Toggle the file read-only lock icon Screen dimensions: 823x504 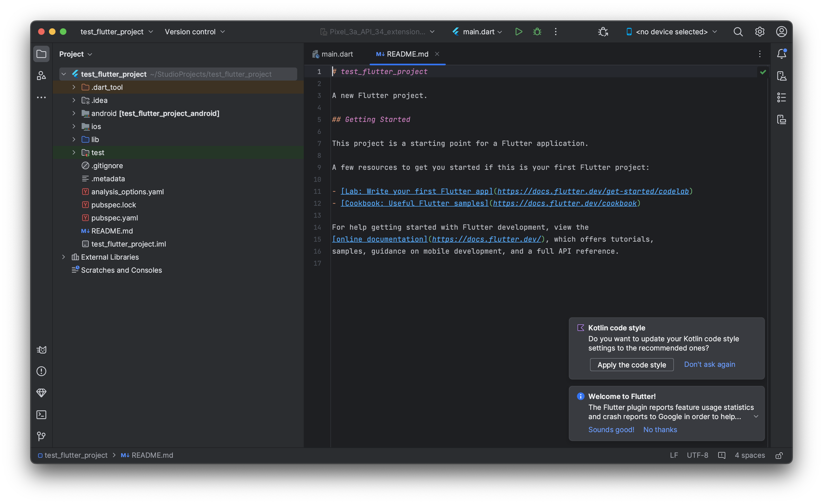pyautogui.click(x=779, y=455)
